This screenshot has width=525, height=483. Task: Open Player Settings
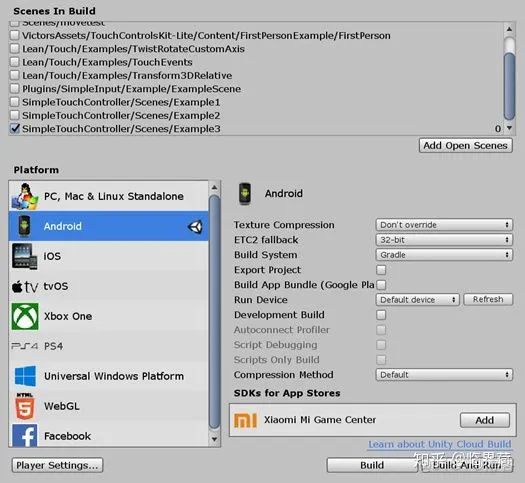(57, 465)
